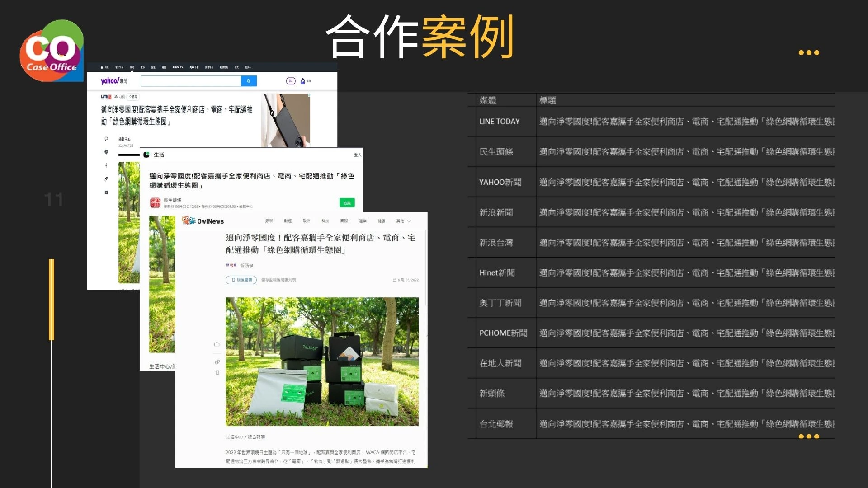
Task: Share article via the Facebook icon
Action: click(106, 165)
